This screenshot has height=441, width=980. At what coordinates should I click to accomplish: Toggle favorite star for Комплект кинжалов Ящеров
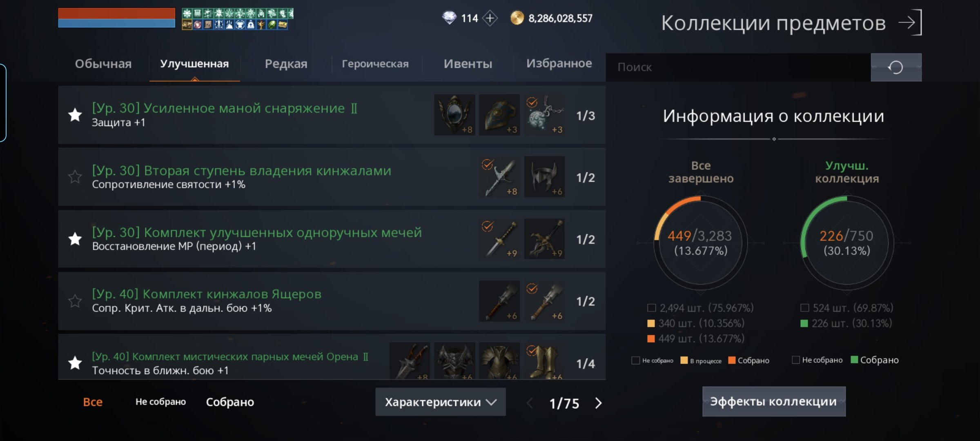[75, 301]
